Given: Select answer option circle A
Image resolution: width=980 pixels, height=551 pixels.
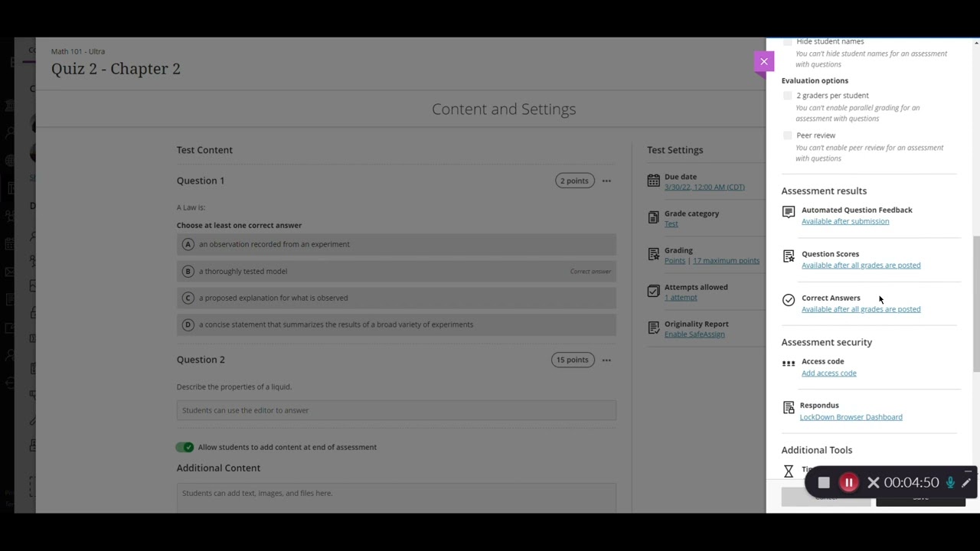Looking at the screenshot, I should (188, 244).
